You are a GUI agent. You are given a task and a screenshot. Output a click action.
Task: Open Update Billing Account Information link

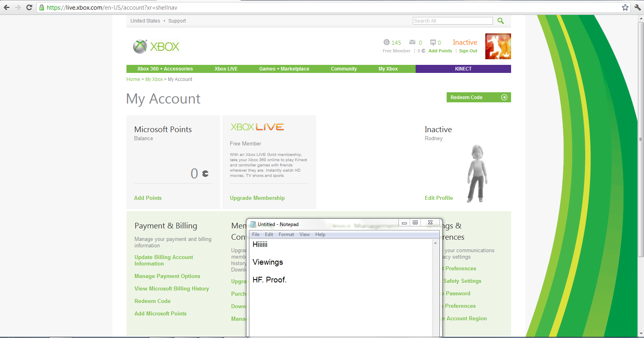pyautogui.click(x=164, y=260)
